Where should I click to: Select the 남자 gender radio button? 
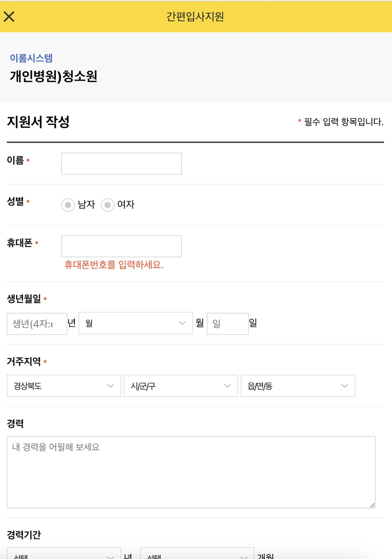pyautogui.click(x=68, y=205)
